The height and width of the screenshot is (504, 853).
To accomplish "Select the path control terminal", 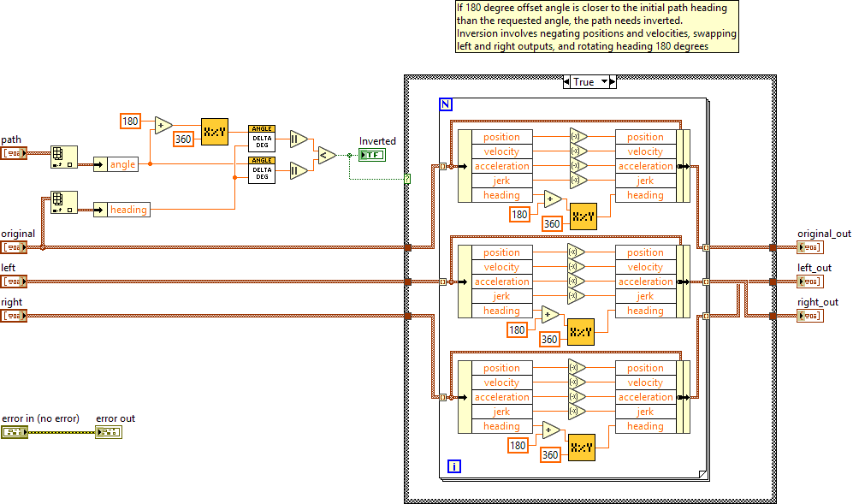I will 15,153.
